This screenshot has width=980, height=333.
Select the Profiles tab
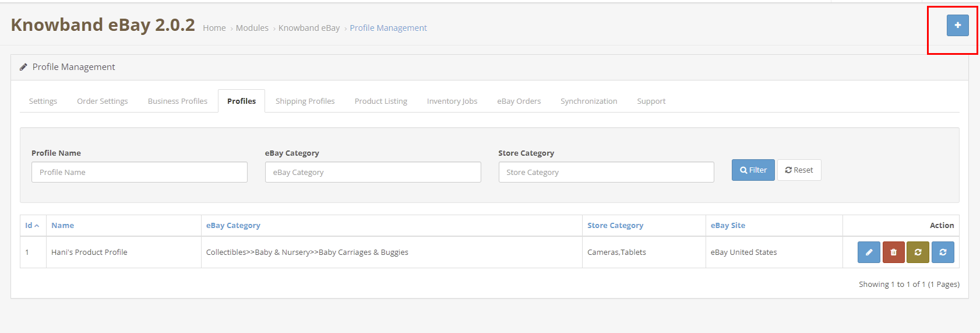241,101
